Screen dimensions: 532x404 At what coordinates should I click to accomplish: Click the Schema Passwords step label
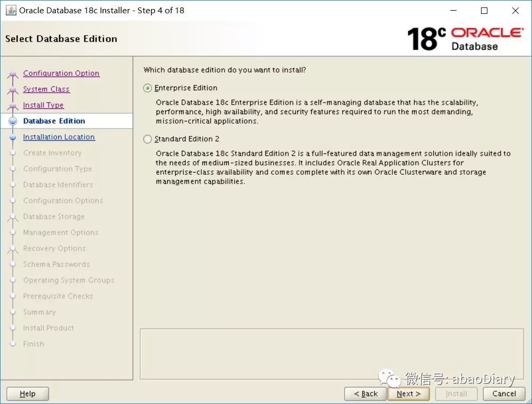pyautogui.click(x=57, y=264)
